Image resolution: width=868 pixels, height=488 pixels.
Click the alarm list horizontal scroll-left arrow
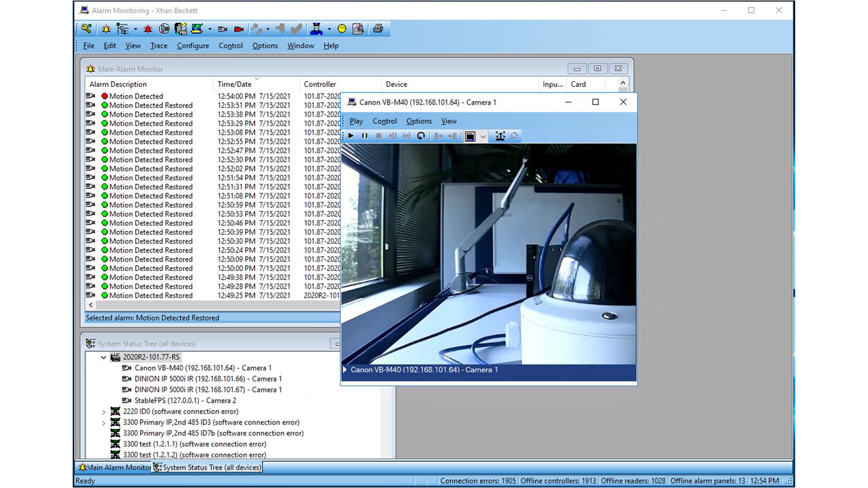click(x=91, y=305)
